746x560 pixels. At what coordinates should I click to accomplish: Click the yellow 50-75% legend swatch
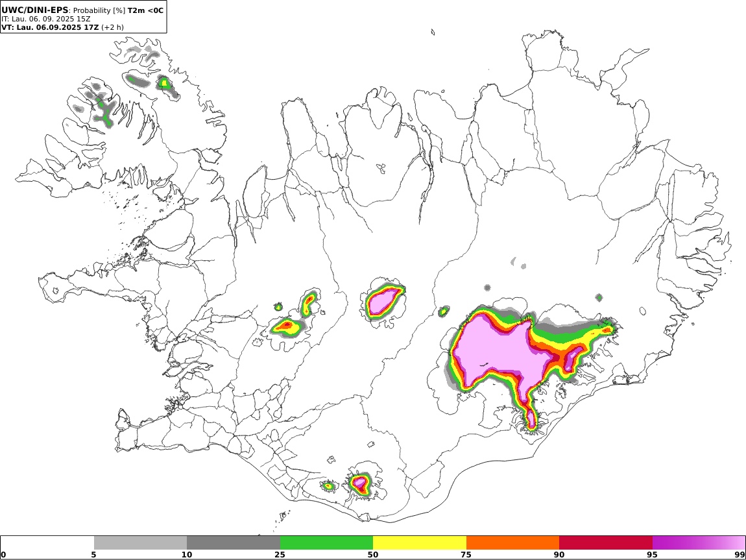(420, 542)
